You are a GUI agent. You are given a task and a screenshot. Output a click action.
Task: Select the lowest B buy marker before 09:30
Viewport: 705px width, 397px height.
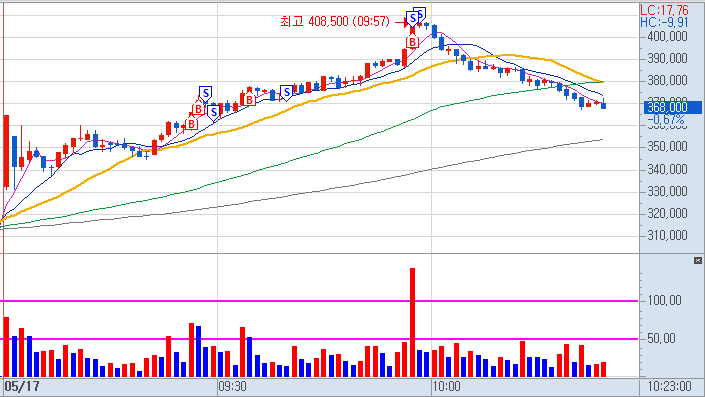192,124
